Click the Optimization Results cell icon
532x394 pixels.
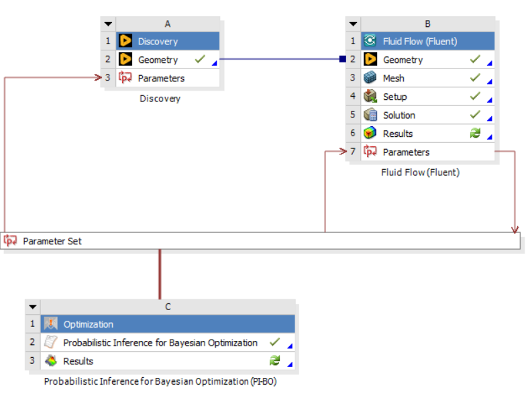[x=51, y=361]
